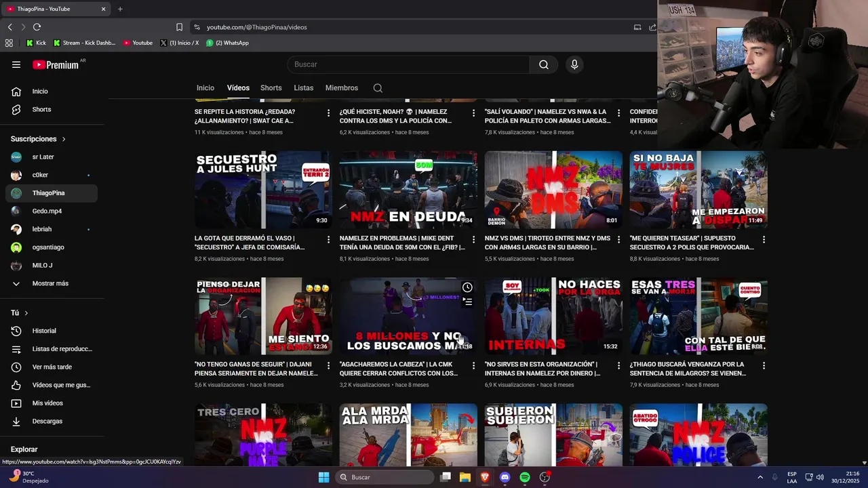Image resolution: width=868 pixels, height=488 pixels.
Task: Open options menu for NO SIRVES EN ESTA video
Action: point(618,365)
